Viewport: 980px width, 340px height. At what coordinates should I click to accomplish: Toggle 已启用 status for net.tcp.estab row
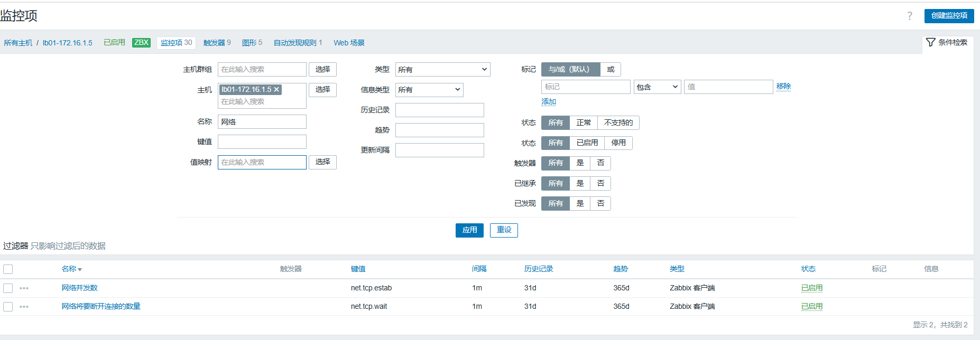812,288
